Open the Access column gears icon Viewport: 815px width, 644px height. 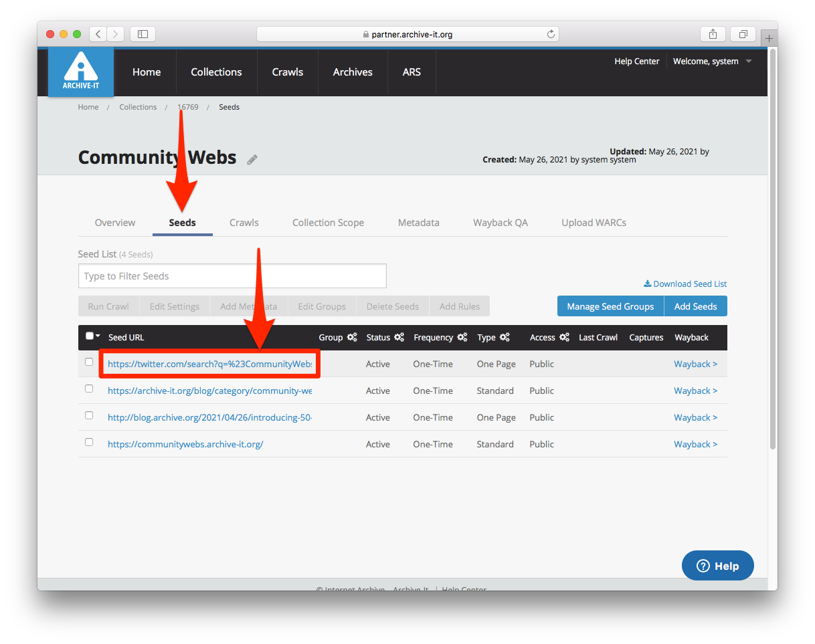pyautogui.click(x=565, y=338)
